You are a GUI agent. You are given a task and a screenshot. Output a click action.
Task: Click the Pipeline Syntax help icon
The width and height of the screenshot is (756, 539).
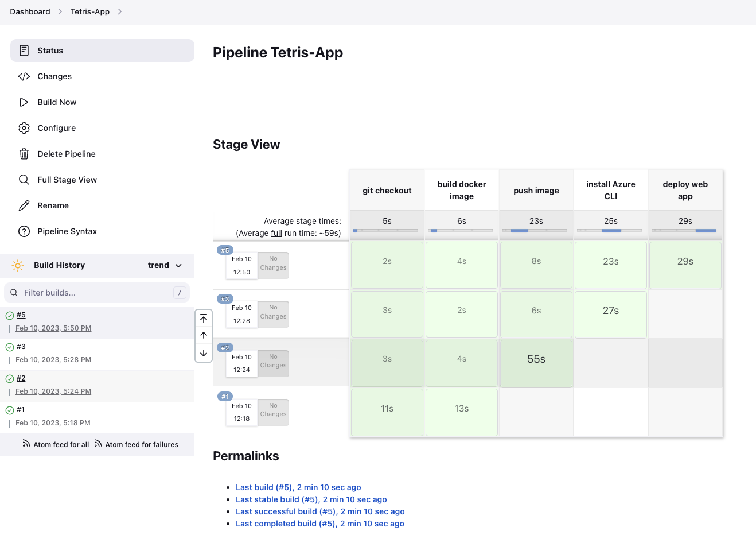[24, 231]
